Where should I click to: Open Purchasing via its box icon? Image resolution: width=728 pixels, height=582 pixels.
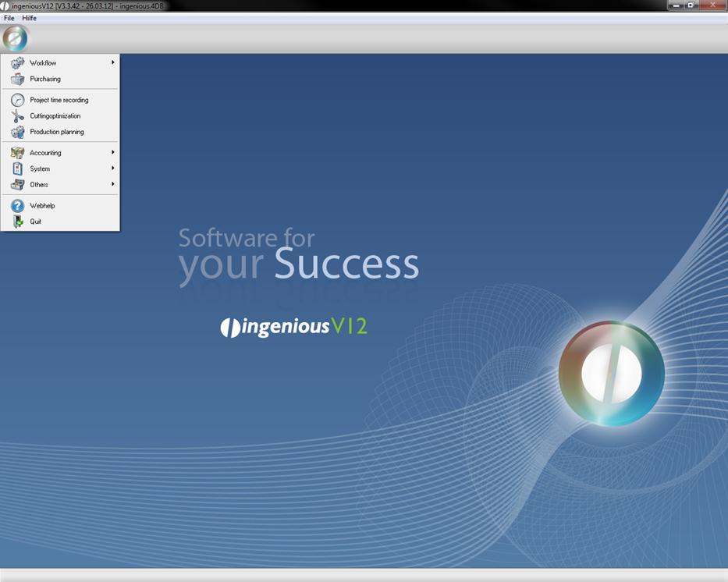coord(17,79)
